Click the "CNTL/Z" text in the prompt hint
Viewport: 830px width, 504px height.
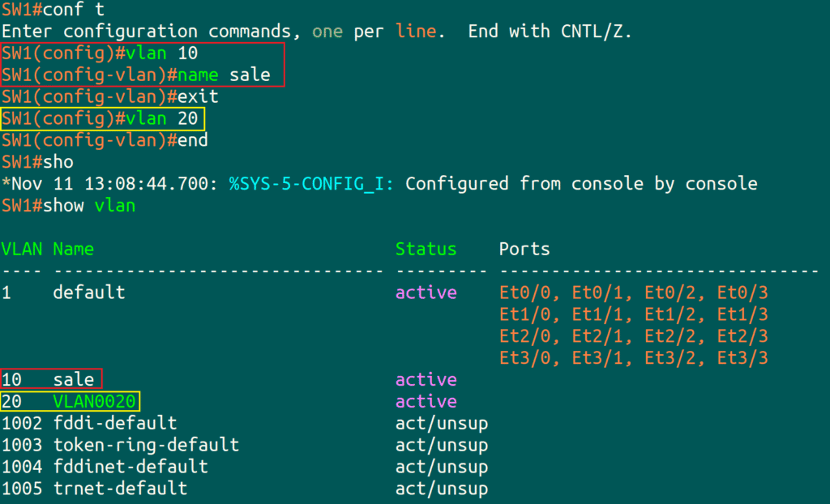click(x=597, y=32)
